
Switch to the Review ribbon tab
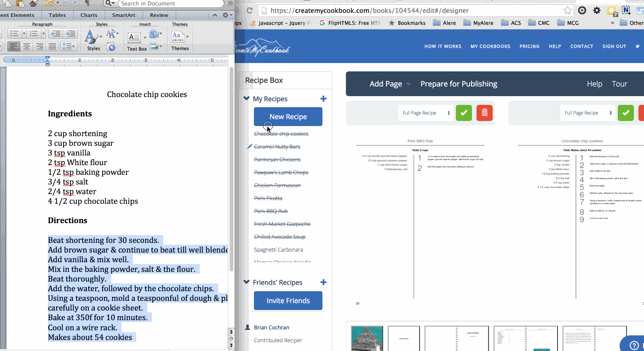click(x=159, y=15)
